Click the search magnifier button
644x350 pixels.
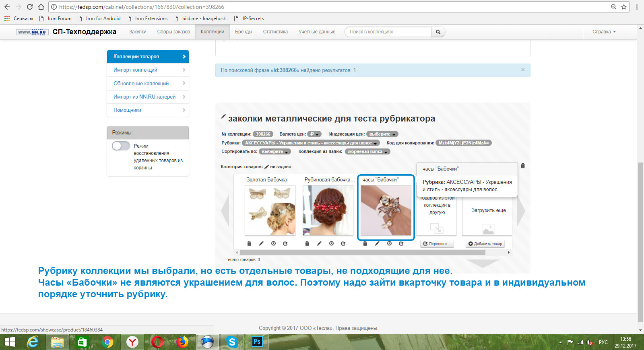(438, 32)
